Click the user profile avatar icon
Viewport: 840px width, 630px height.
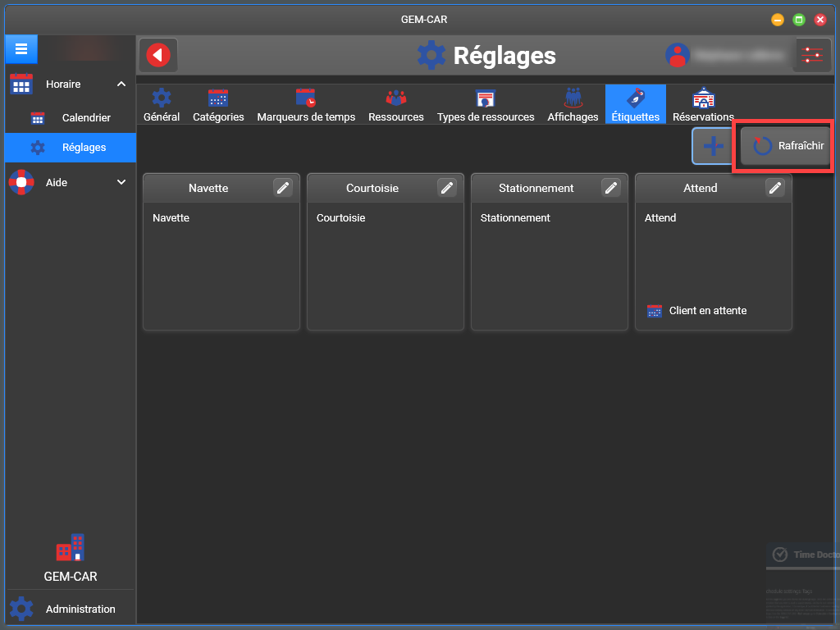coord(677,55)
